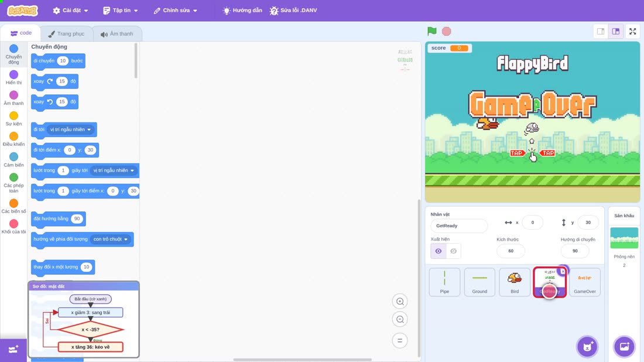The image size is (644, 362).
Task: Select the Âm thanh block category
Action: pyautogui.click(x=13, y=98)
